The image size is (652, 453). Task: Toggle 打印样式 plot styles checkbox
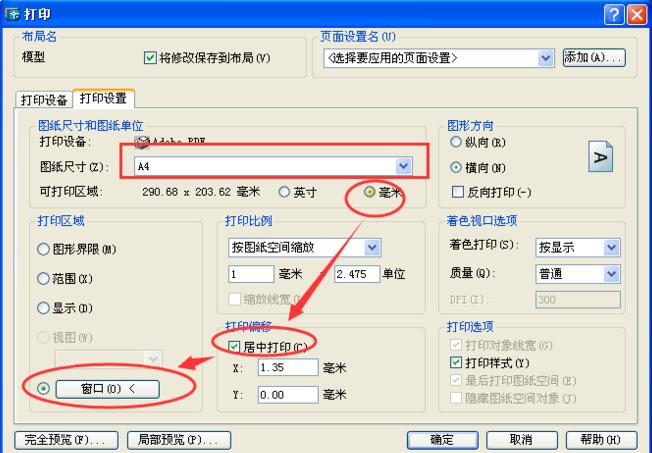click(x=456, y=362)
